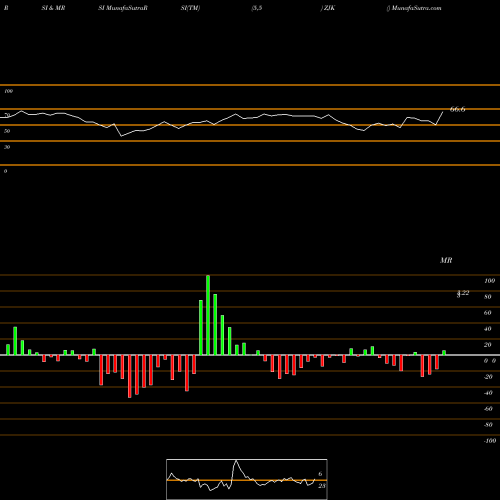Image resolution: width=500 pixels, height=500 pixels.
Task: Click the ZJK ticker text in header
Action: (329, 8)
